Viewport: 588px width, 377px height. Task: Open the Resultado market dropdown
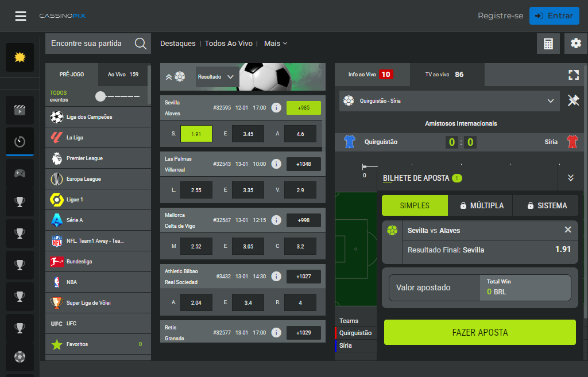pyautogui.click(x=216, y=76)
